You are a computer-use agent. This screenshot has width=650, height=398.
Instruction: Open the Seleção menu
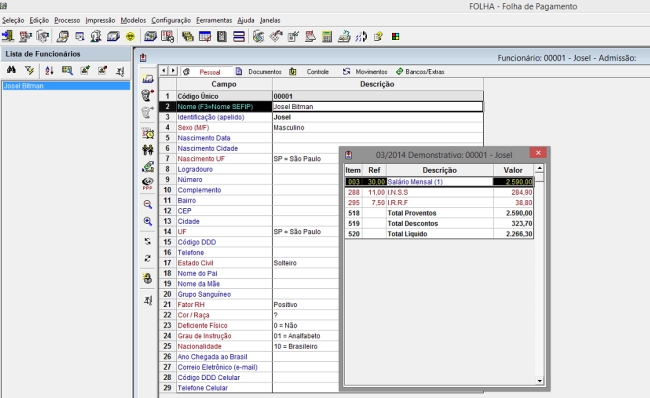[13, 20]
